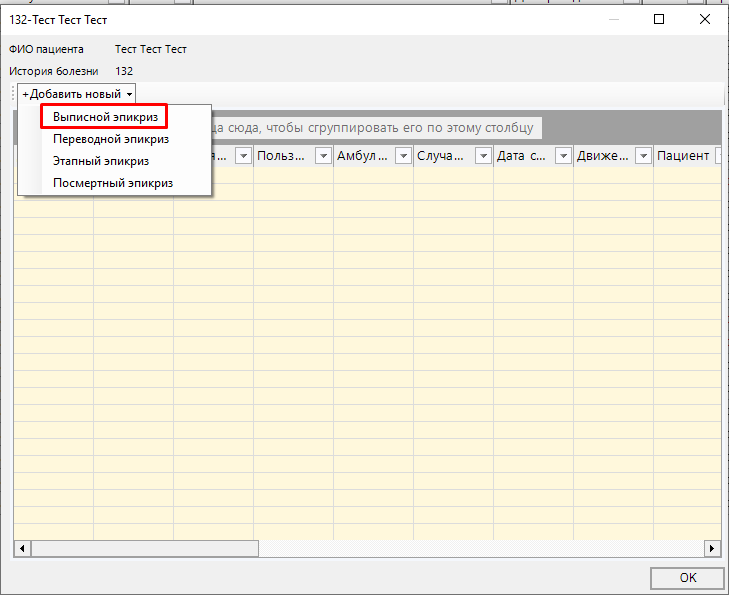729x595 pixels.
Task: Sort by the 'Пациент' column header
Action: click(x=683, y=156)
